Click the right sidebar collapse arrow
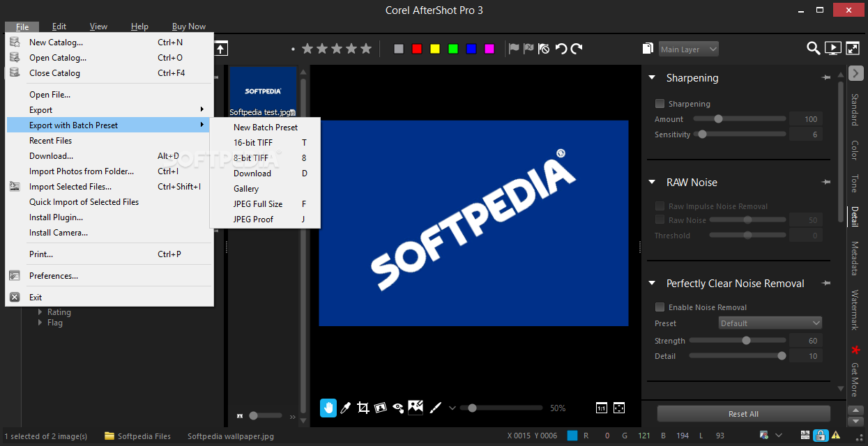Image resolution: width=868 pixels, height=446 pixels. coord(856,72)
